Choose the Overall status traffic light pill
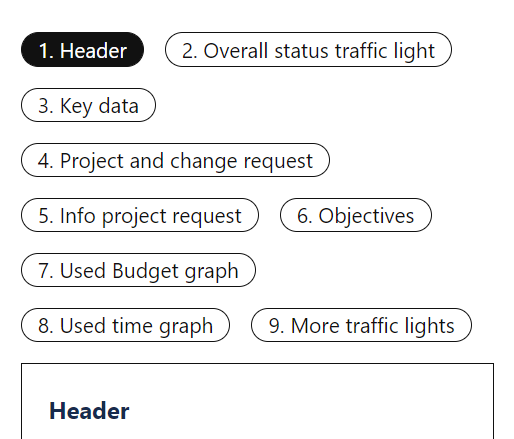The width and height of the screenshot is (514, 439). 308,50
